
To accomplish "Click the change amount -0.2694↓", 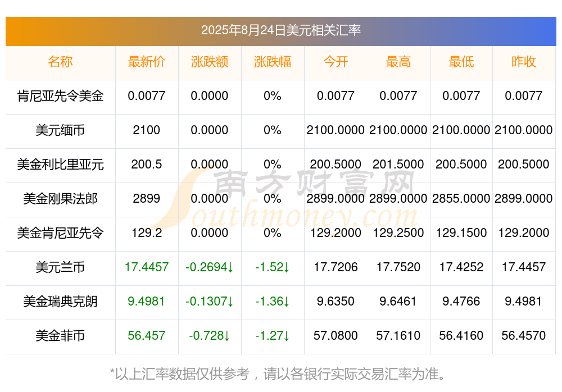I will tap(210, 267).
